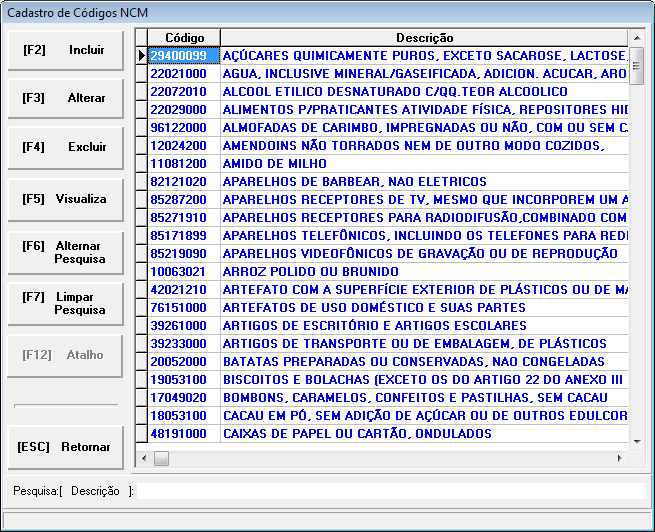Click the Descrição column header
This screenshot has width=655, height=532.
[424, 38]
